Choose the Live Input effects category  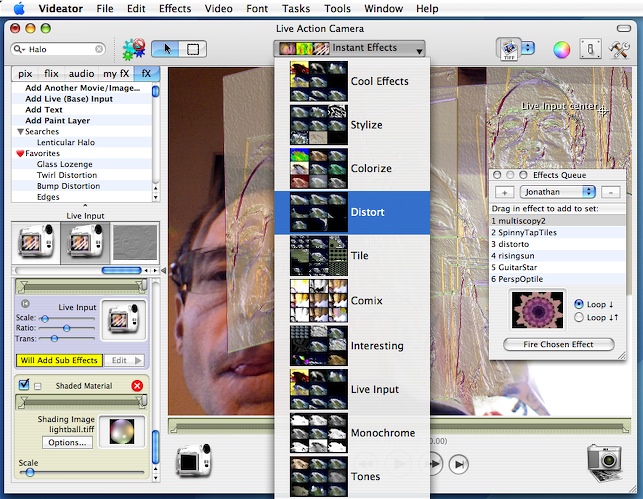(352, 389)
